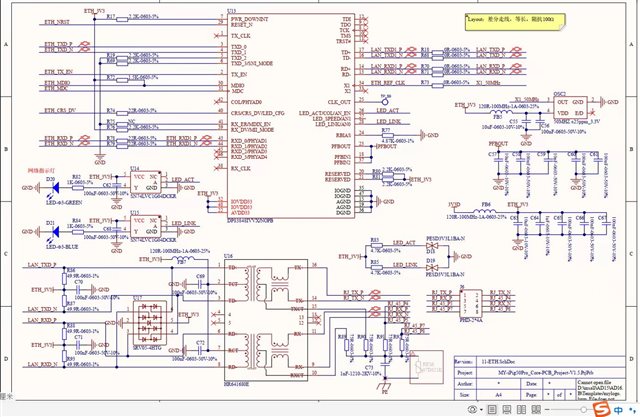The width and height of the screenshot is (640, 417).
Task: Select the ETH_REF_CLK net label
Action: 388,83
